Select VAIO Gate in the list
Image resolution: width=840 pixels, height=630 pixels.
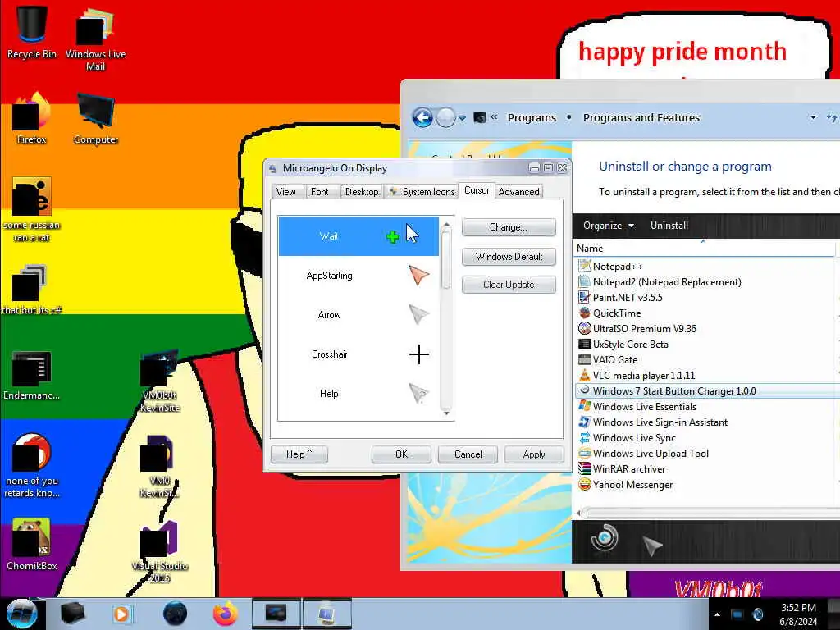coord(615,359)
